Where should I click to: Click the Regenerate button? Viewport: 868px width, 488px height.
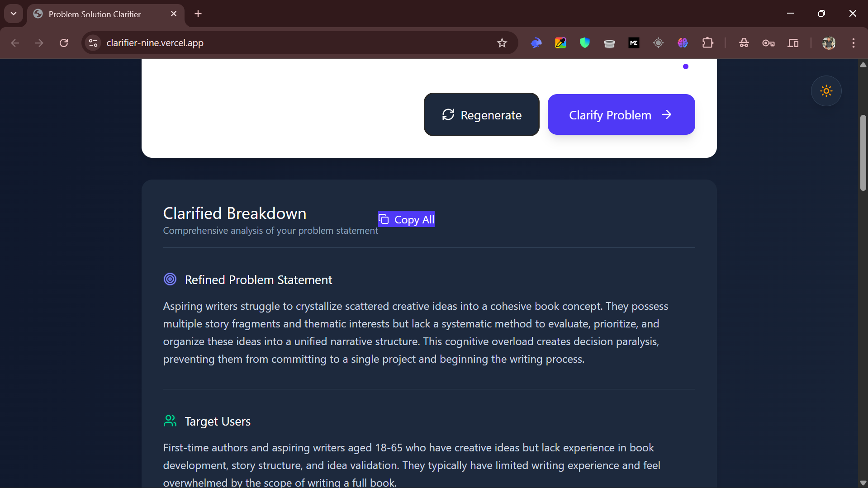tap(481, 115)
